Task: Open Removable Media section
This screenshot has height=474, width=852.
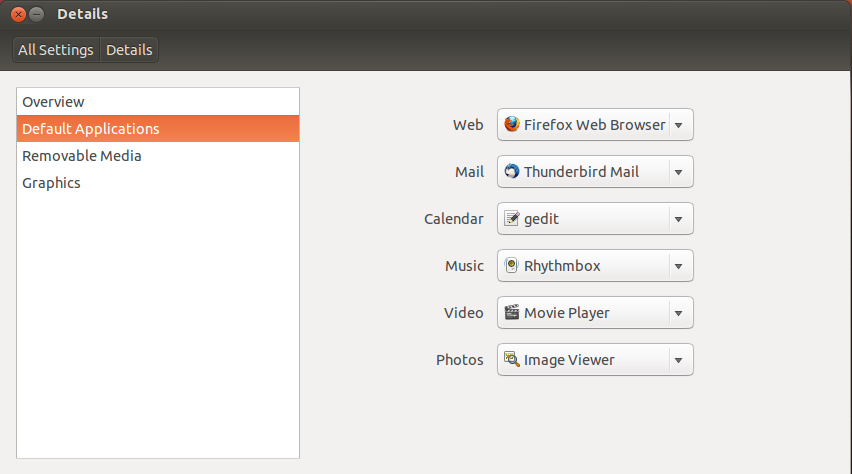Action: click(158, 156)
